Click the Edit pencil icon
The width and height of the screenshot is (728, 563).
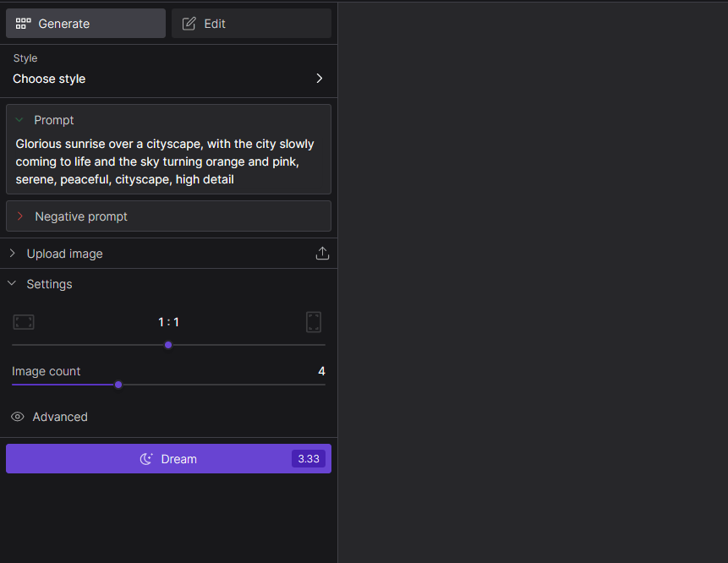[189, 24]
